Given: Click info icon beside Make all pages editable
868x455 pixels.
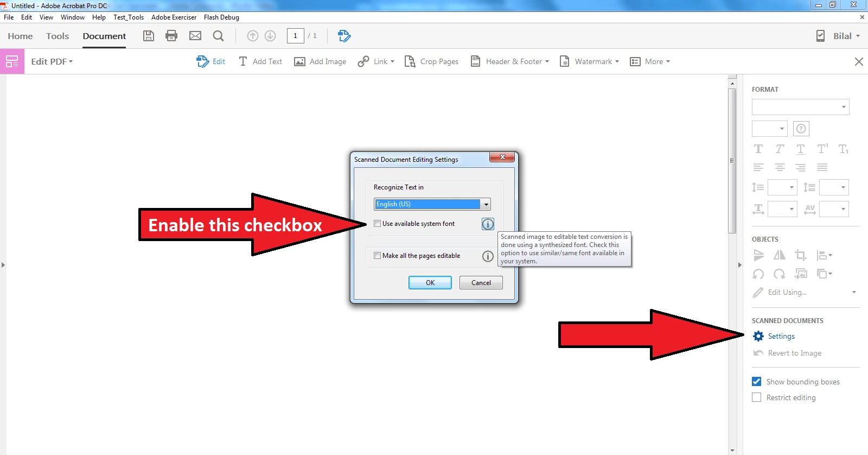Looking at the screenshot, I should tap(488, 256).
